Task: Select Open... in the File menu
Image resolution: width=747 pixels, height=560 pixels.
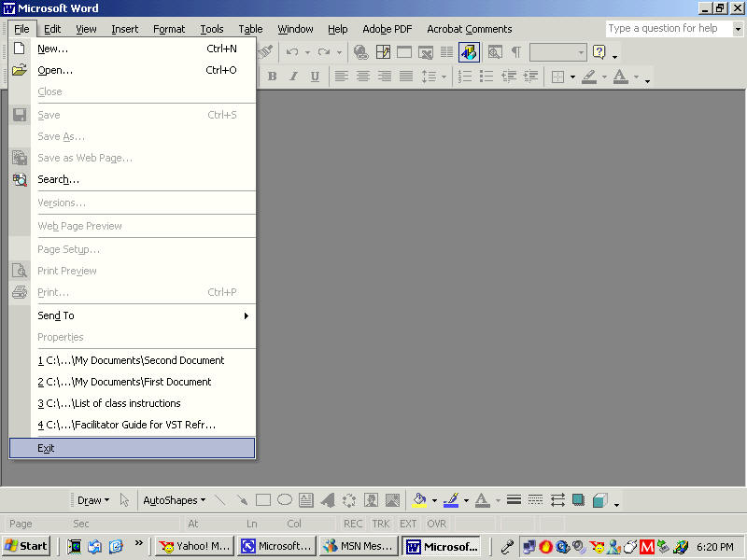Action: tap(133, 70)
